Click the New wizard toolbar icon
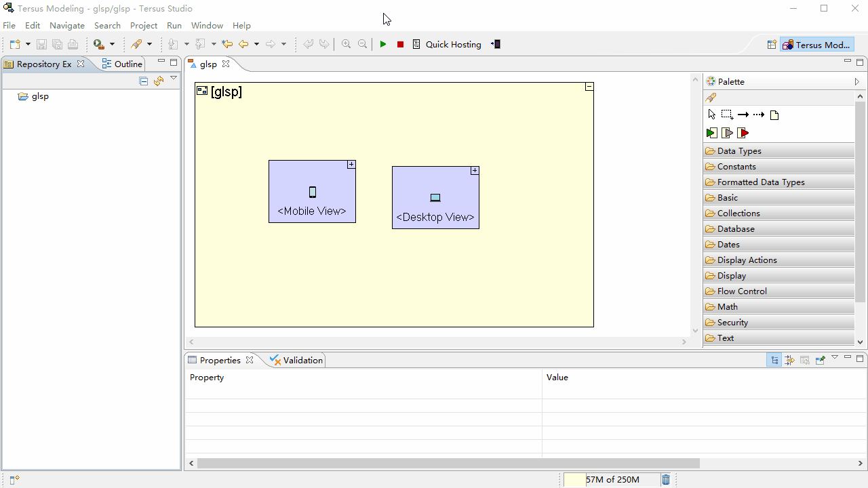 click(x=15, y=44)
